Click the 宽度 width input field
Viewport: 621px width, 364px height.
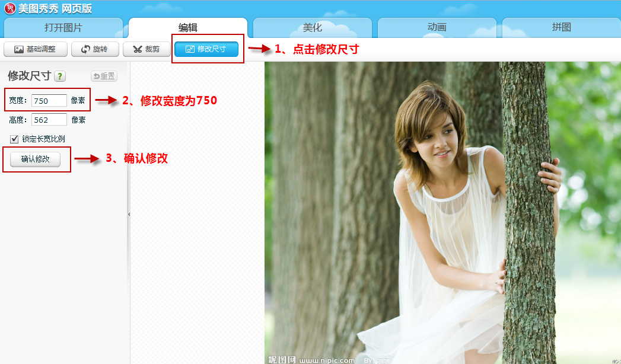pos(49,101)
